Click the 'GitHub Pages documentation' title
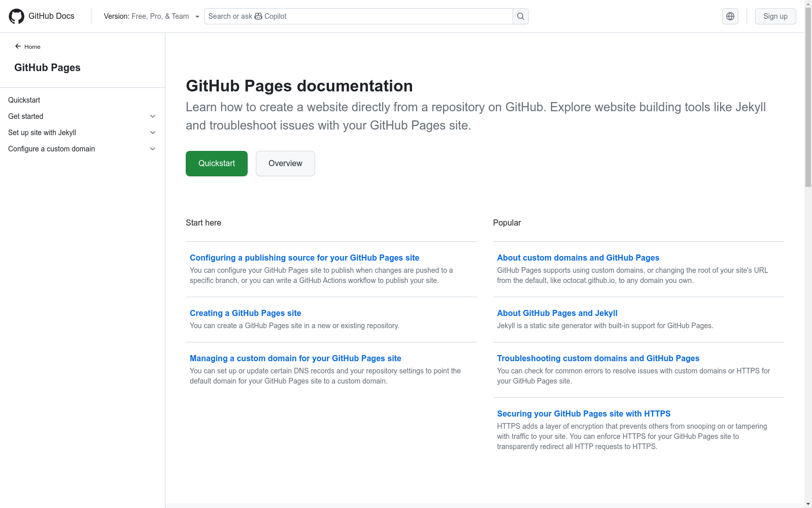This screenshot has height=508, width=812. [299, 86]
